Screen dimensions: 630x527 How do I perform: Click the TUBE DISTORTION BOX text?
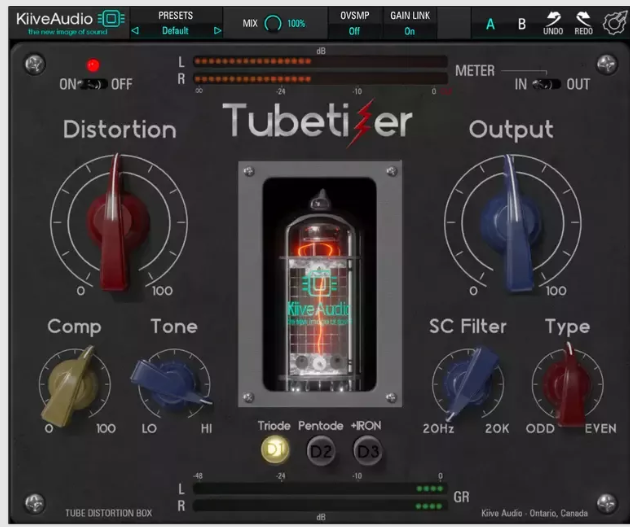(108, 513)
